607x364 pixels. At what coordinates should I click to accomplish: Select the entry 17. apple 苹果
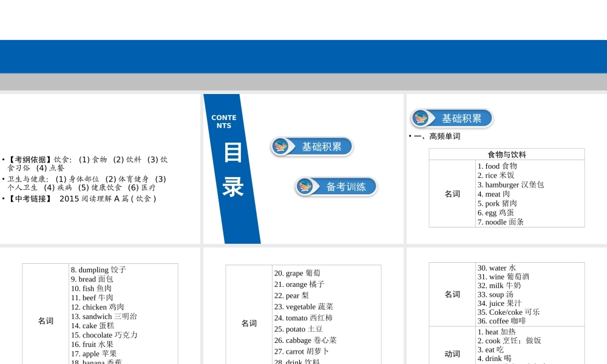click(x=94, y=353)
